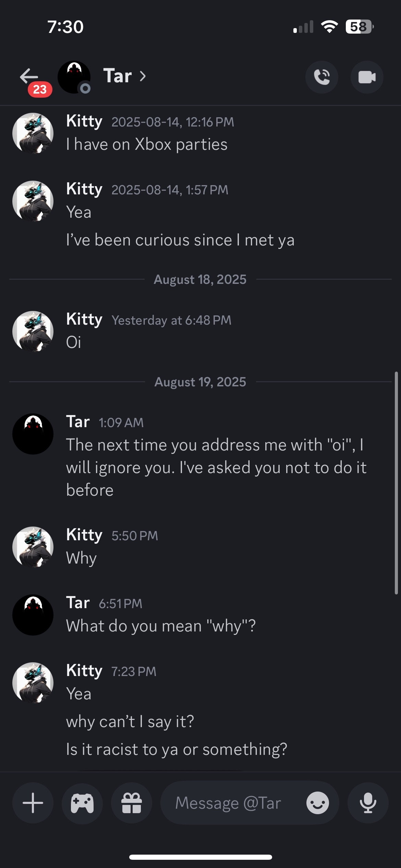Expand Tar's profile via header chevron
The image size is (401, 868).
coord(143,76)
